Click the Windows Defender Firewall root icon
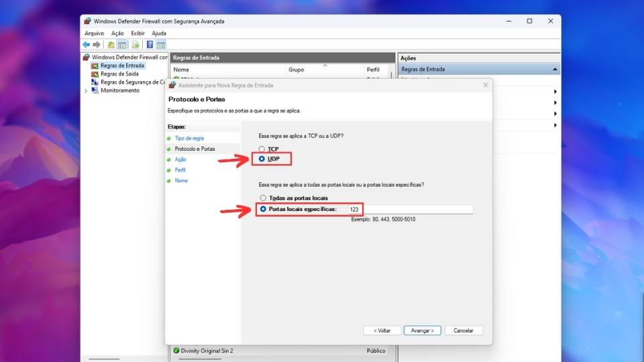 [87, 58]
